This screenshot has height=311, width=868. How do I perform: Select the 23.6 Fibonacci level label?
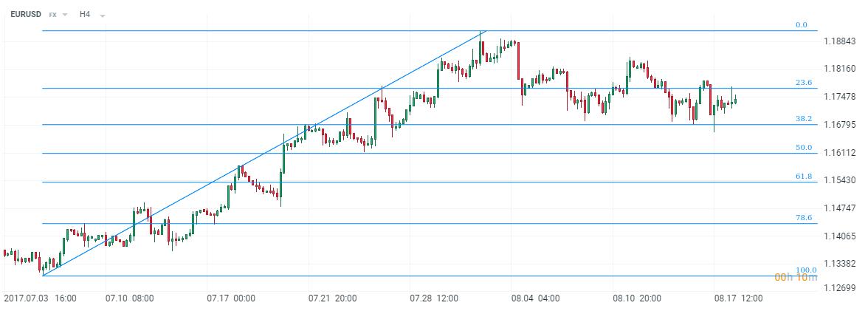(803, 83)
